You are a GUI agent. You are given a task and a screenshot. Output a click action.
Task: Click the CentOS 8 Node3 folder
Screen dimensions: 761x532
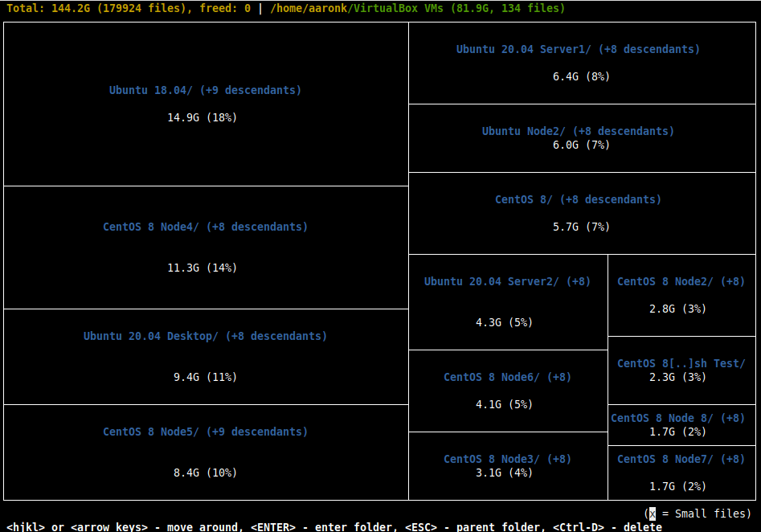(507, 466)
